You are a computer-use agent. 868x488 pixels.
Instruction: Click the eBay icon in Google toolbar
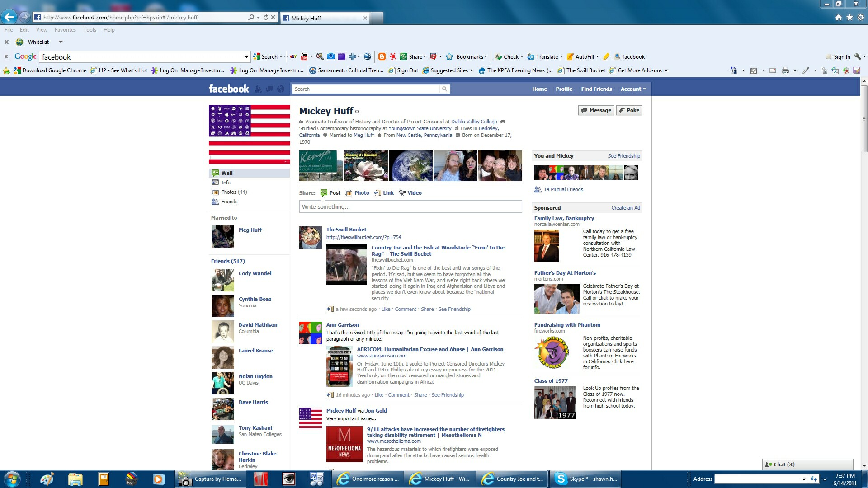(x=293, y=56)
